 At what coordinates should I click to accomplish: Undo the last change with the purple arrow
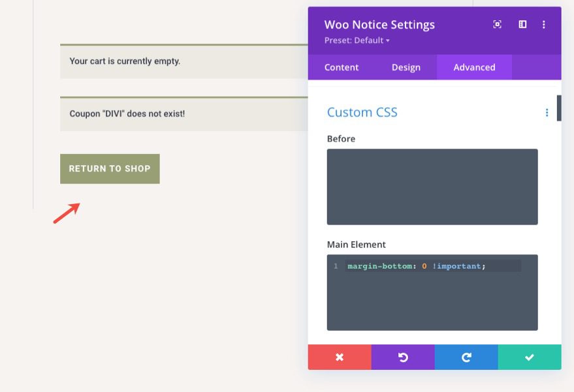pos(403,357)
